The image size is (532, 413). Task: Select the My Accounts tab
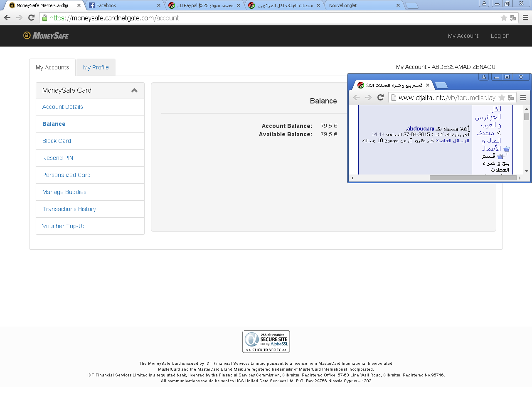pos(52,67)
